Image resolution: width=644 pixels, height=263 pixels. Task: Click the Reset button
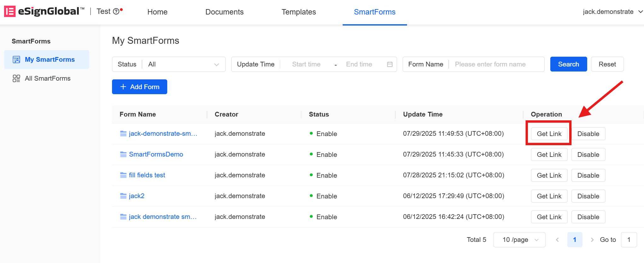click(x=607, y=64)
